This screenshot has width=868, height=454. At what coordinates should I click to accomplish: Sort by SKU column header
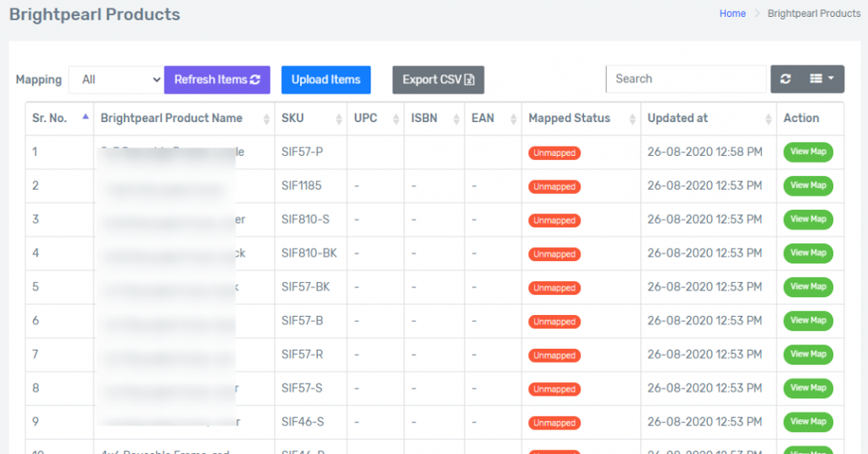click(311, 119)
